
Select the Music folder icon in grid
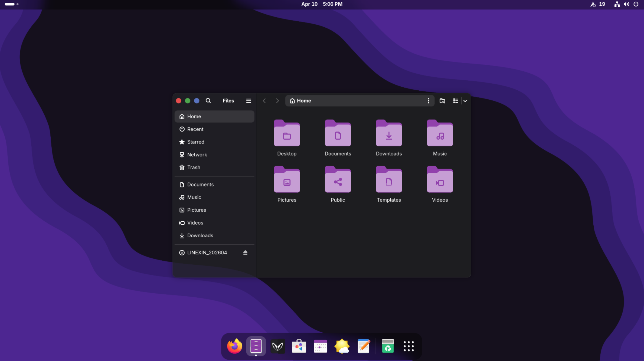click(x=440, y=133)
